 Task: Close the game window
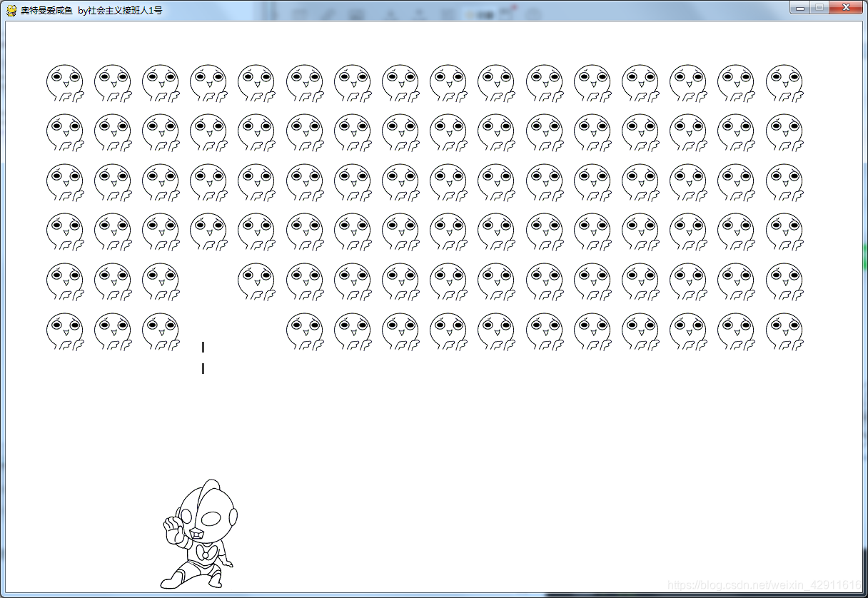pos(846,8)
